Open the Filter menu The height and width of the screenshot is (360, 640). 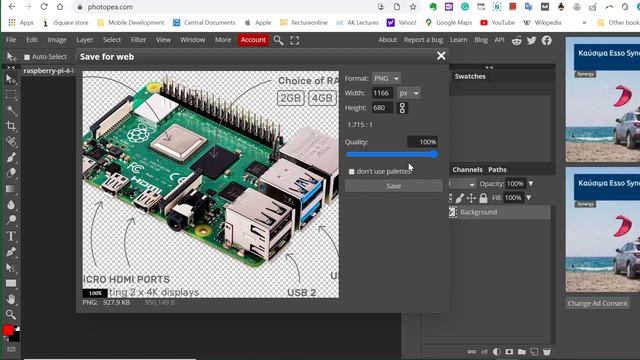pyautogui.click(x=138, y=40)
